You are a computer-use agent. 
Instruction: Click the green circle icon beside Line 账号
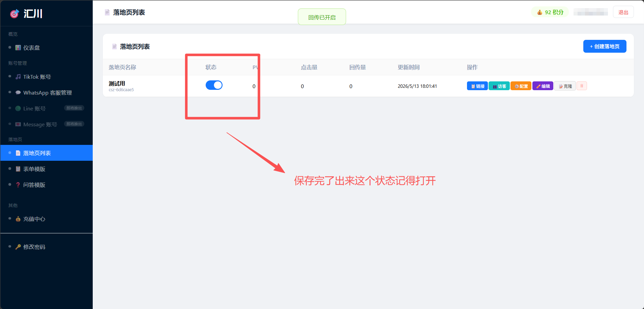click(x=18, y=108)
